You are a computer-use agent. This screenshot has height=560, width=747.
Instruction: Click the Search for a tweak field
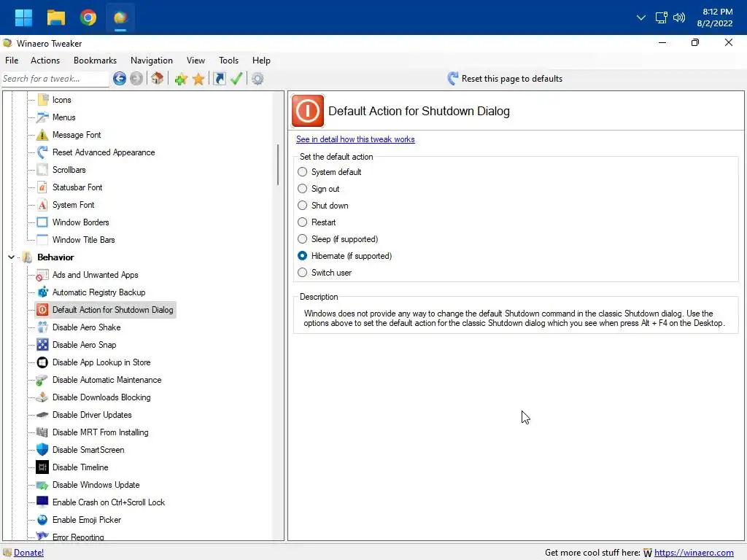tap(55, 79)
